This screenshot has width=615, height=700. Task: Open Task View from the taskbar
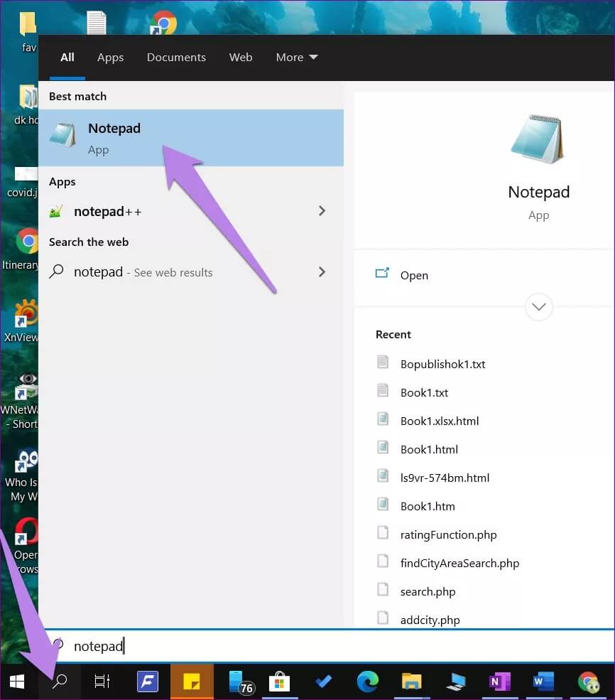coord(102,682)
